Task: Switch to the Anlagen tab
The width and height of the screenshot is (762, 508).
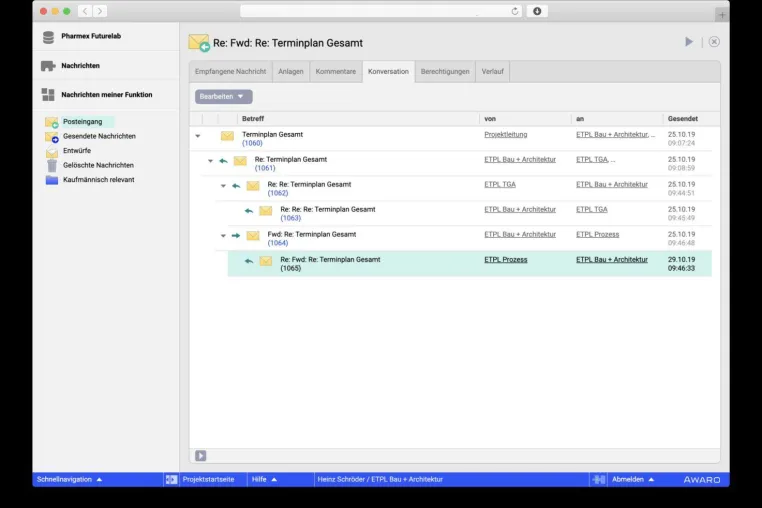Action: (x=291, y=71)
